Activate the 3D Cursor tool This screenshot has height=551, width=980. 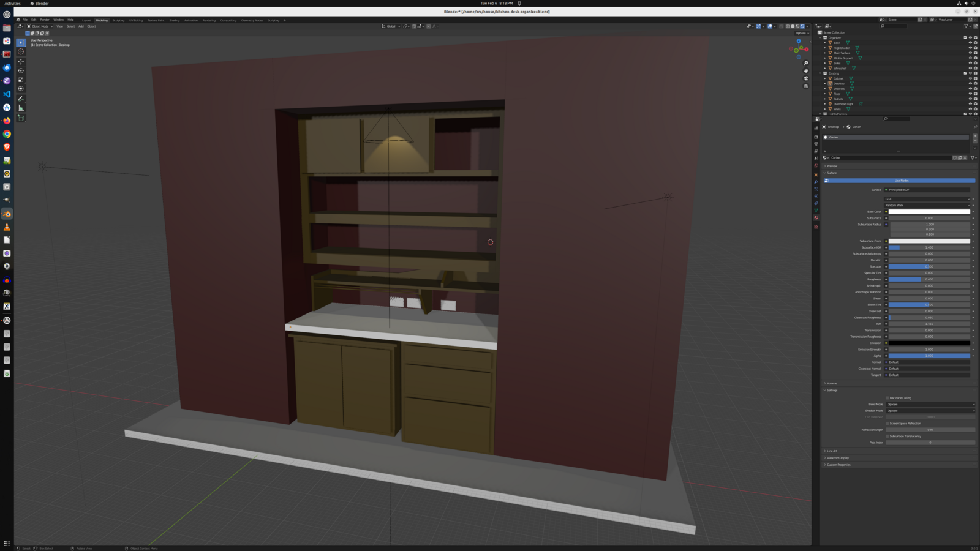pyautogui.click(x=21, y=52)
